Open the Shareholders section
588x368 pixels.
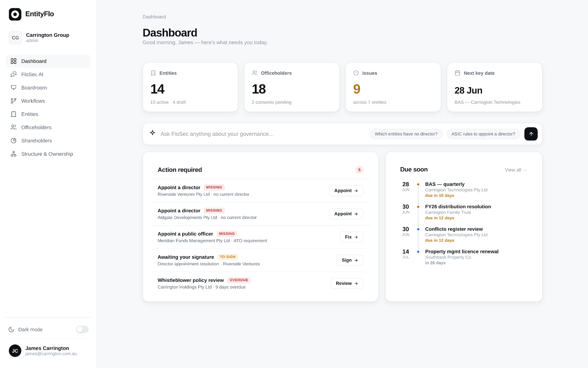(48, 141)
